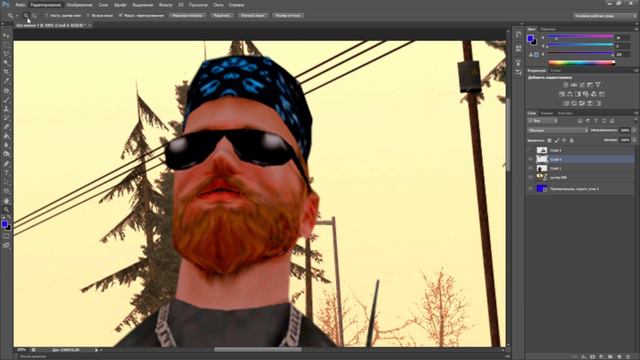Switch to the Каналы tab

click(x=547, y=113)
